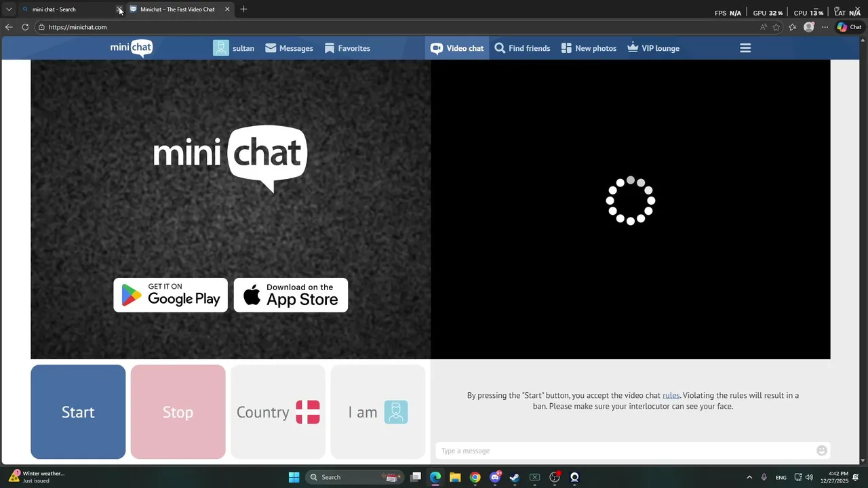Open the I am gender selector
The width and height of the screenshot is (868, 488).
pos(378,412)
